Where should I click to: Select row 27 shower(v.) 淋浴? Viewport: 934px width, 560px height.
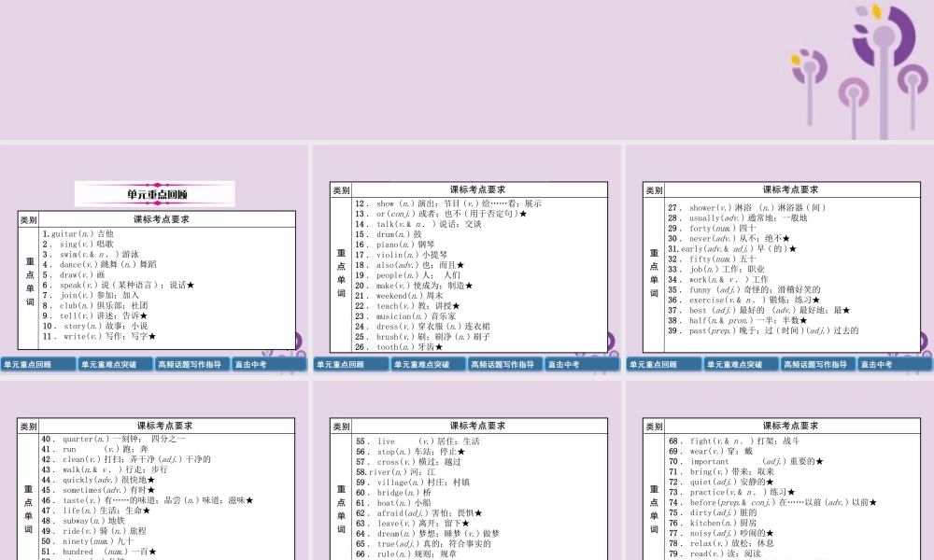747,208
